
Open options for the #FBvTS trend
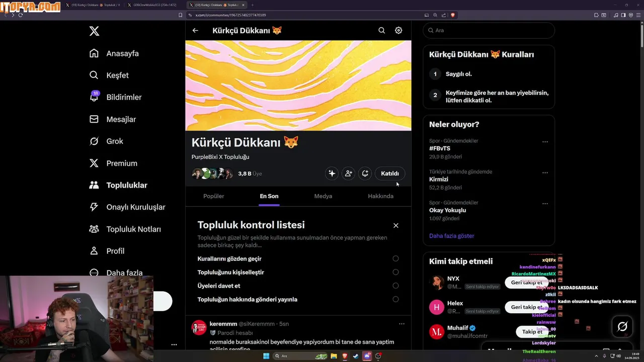click(x=545, y=142)
